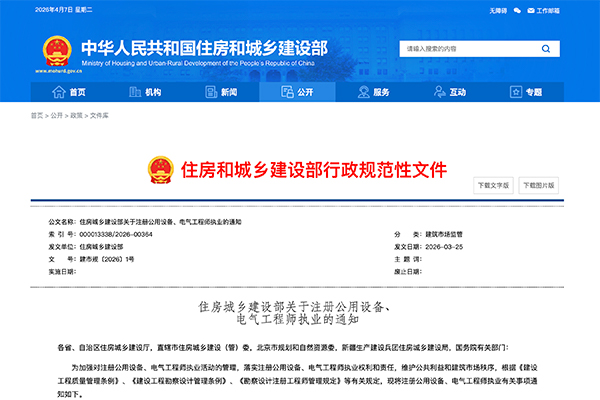Click the 公开 breadcrumb link
Image resolution: width=600 pixels, height=400 pixels.
[x=56, y=116]
